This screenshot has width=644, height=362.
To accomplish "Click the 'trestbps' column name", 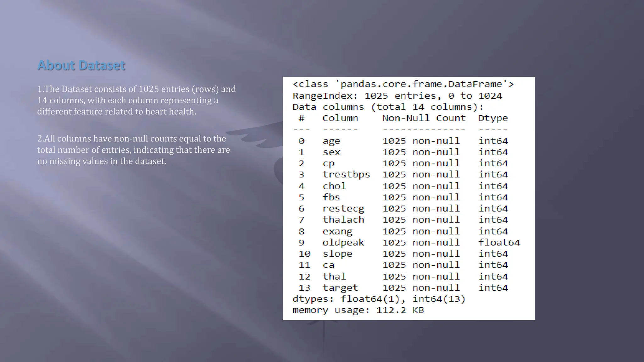I will [346, 175].
